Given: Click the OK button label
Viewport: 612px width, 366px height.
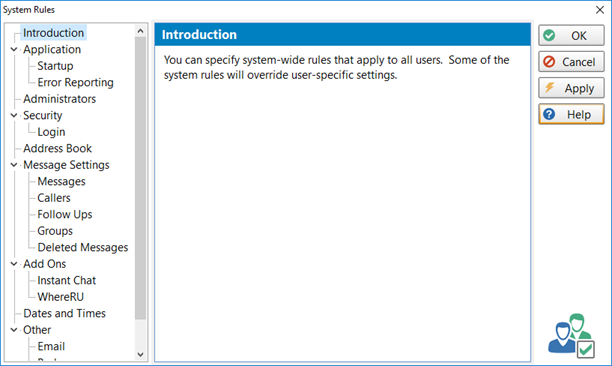Looking at the screenshot, I should (579, 36).
